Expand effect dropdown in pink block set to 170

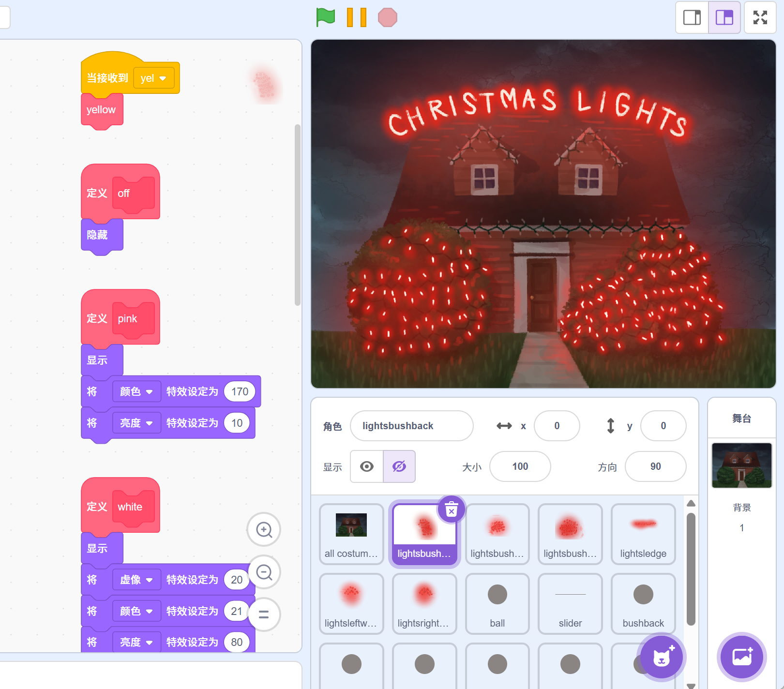(136, 391)
